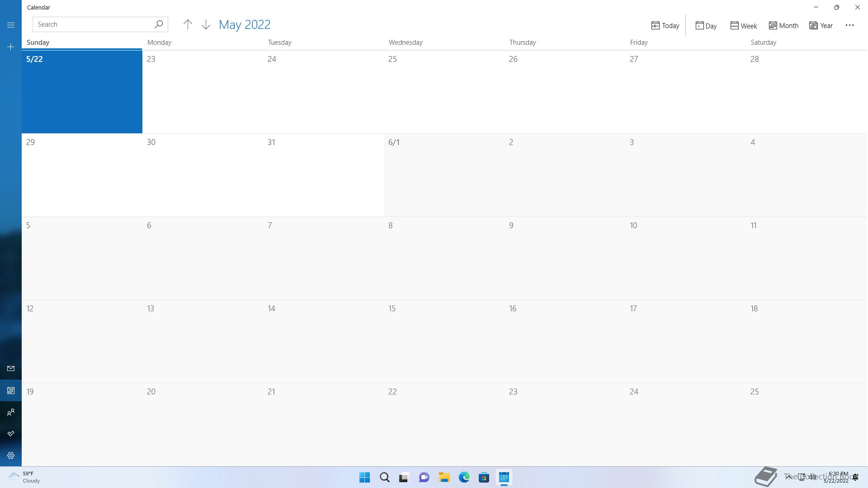Open Teams Chat from taskbar
Viewport: 868px width, 488px height.
[x=424, y=478]
